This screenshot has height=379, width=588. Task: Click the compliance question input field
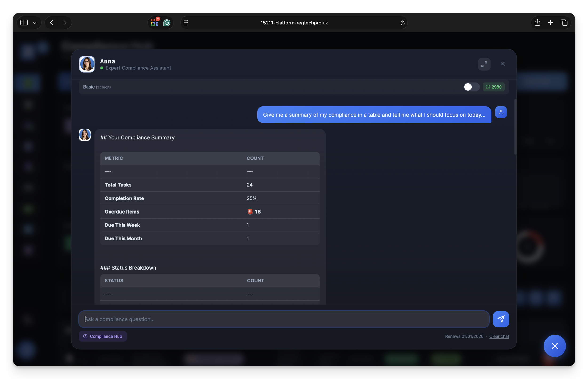[284, 319]
